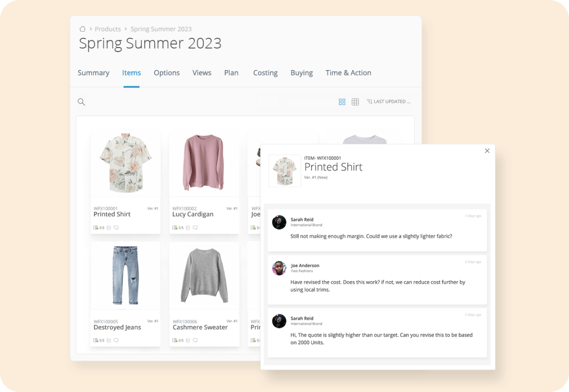This screenshot has width=569, height=392.
Task: Click Products in the breadcrumb
Action: coord(108,29)
